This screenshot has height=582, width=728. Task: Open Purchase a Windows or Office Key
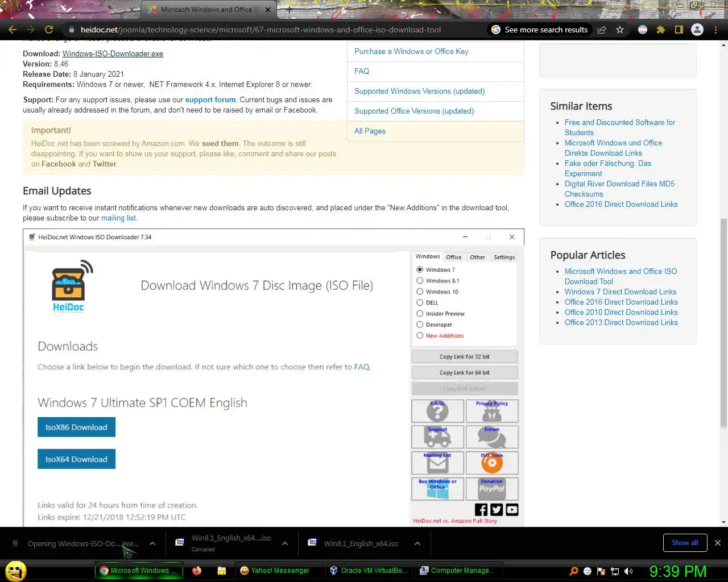[411, 51]
